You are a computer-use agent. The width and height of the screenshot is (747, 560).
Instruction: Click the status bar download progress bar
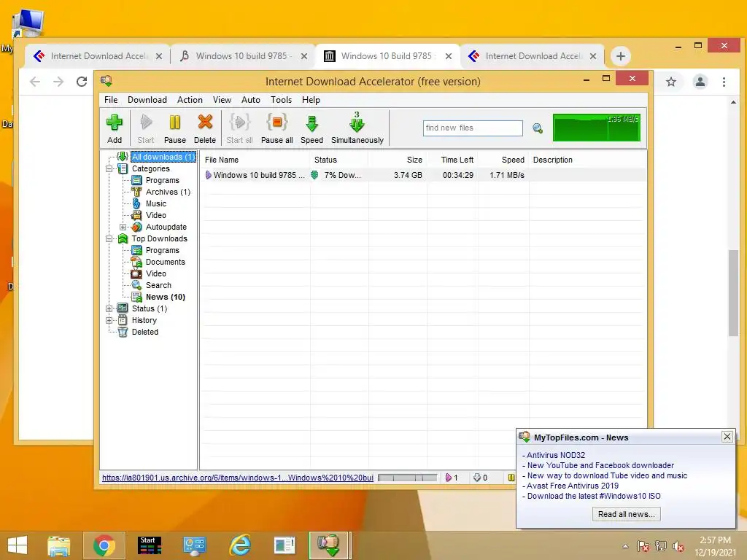[x=408, y=478]
